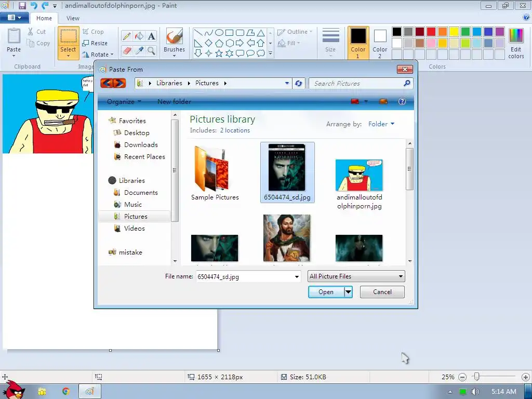Open the Paint file menu button
The image size is (532, 399).
(x=14, y=18)
